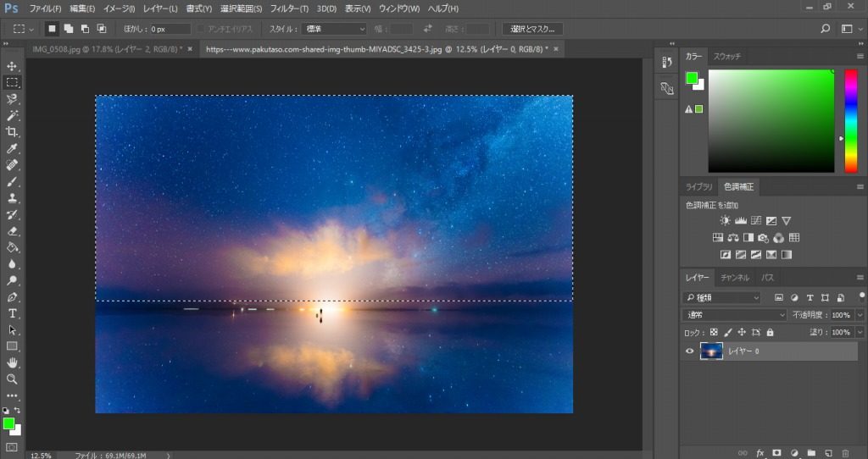This screenshot has height=459, width=868.
Task: Enable the add to selection mode
Action: tap(68, 29)
